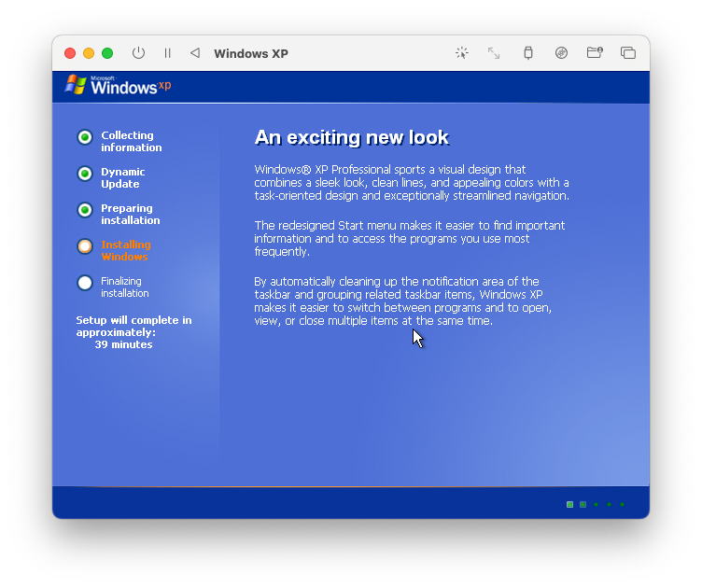Click the "39 minutes" remaining time text

pos(123,344)
